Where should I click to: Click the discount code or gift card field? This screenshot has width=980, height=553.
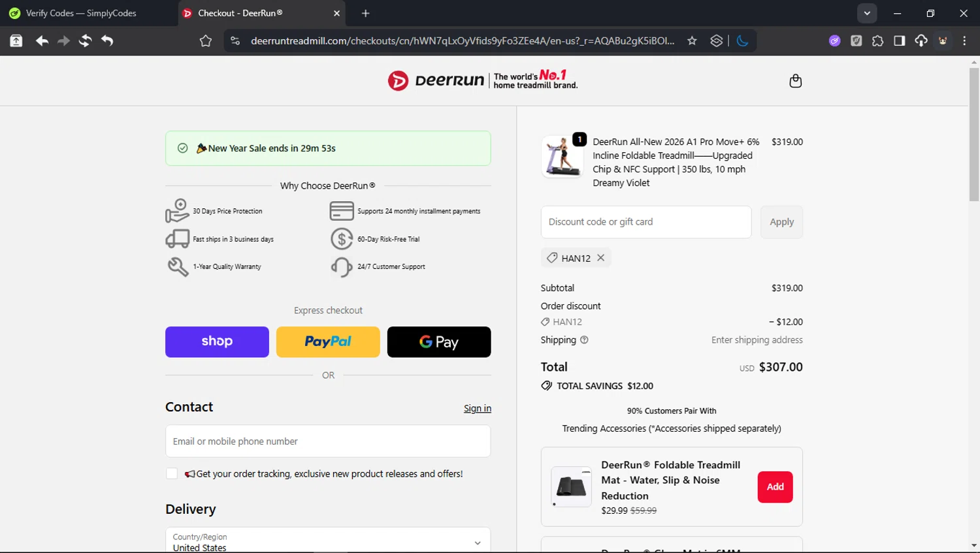tap(645, 222)
